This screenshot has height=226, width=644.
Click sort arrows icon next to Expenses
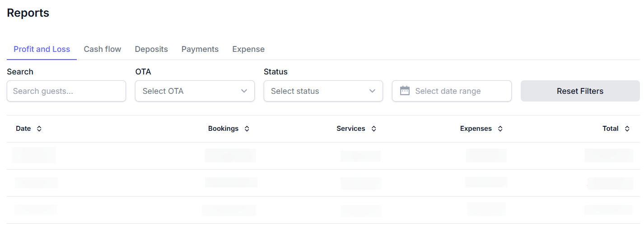pos(500,129)
